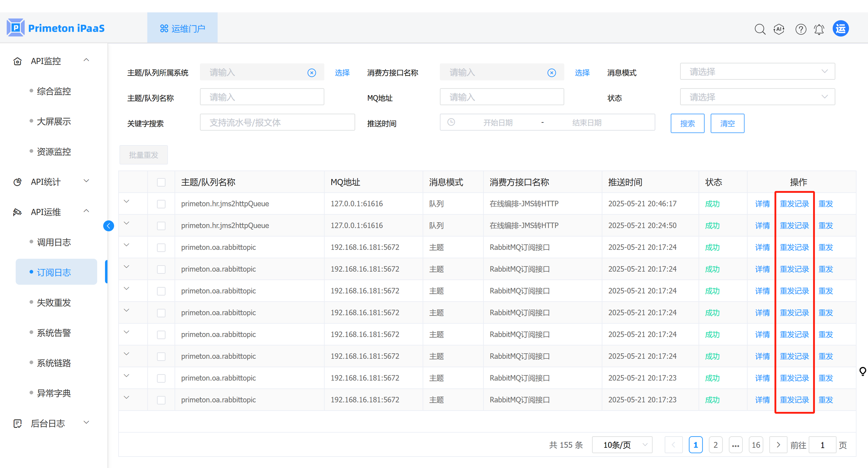Expand the first table row chevron
Screen dimensions: 868x468
[126, 202]
